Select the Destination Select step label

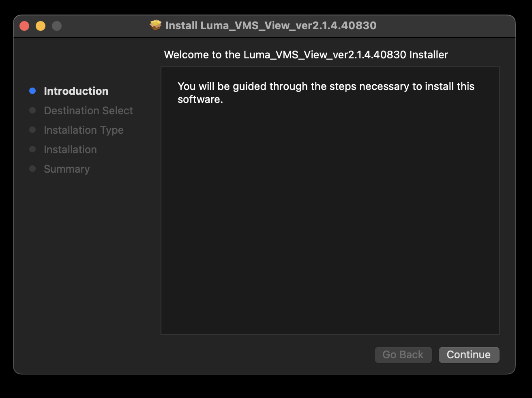tap(88, 110)
